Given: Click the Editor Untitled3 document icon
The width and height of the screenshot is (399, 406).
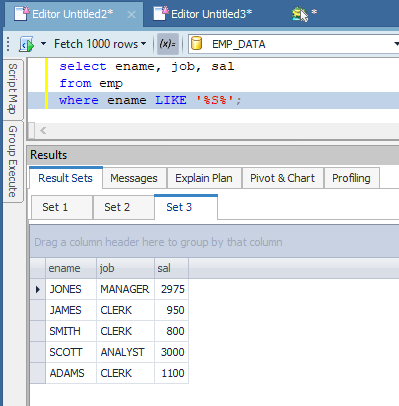Looking at the screenshot, I should [161, 13].
